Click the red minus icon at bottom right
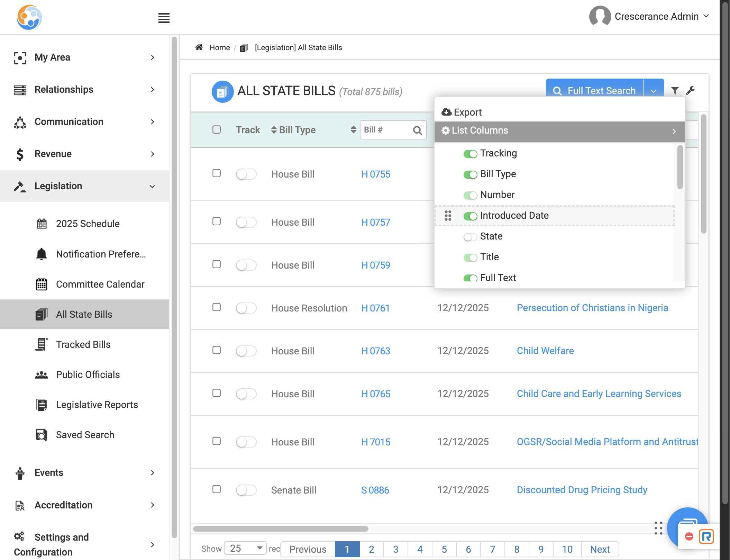The height and width of the screenshot is (560, 730). 689,536
